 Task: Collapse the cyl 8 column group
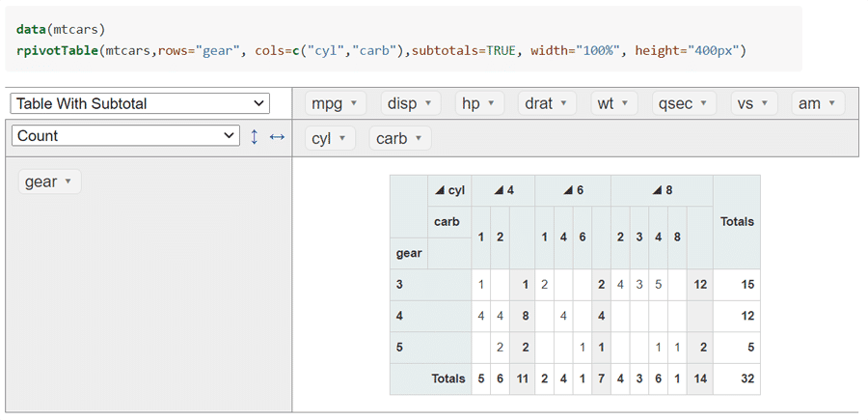coord(657,190)
